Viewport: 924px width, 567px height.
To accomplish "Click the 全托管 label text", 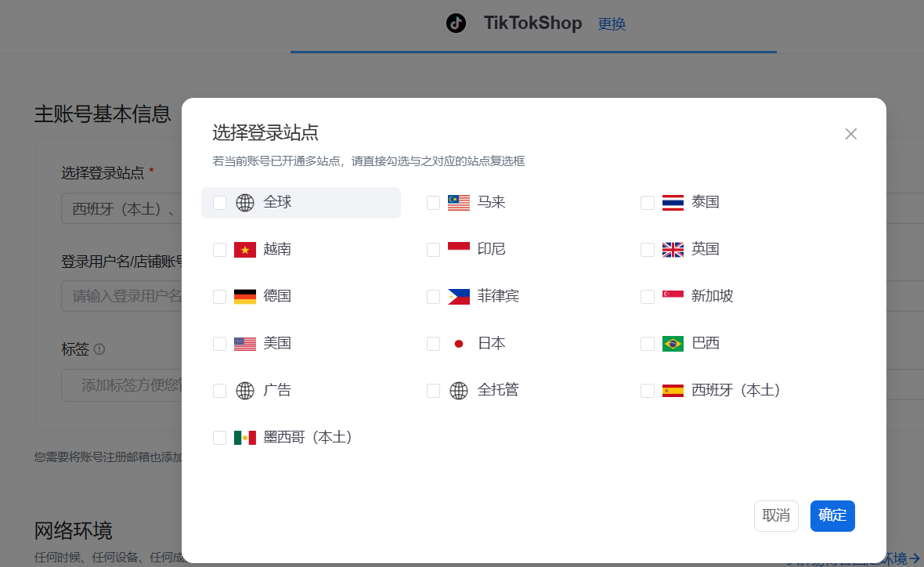I will (498, 390).
